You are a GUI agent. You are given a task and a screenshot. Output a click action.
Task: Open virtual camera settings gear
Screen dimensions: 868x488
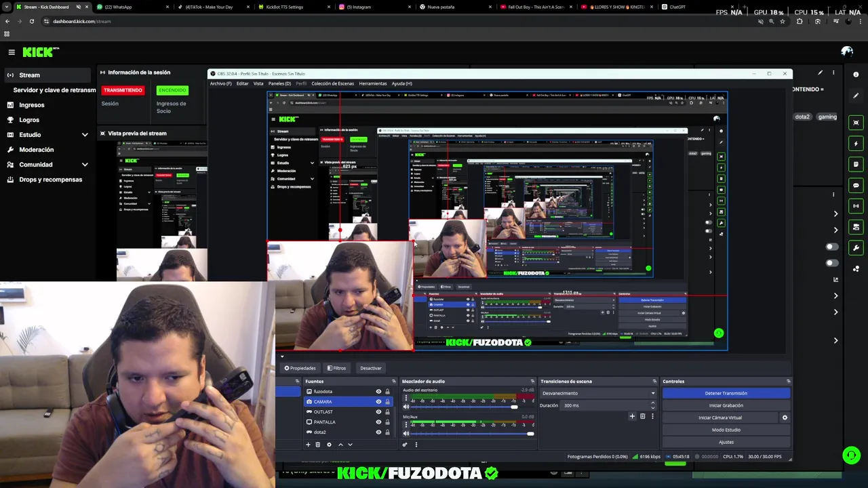785,418
